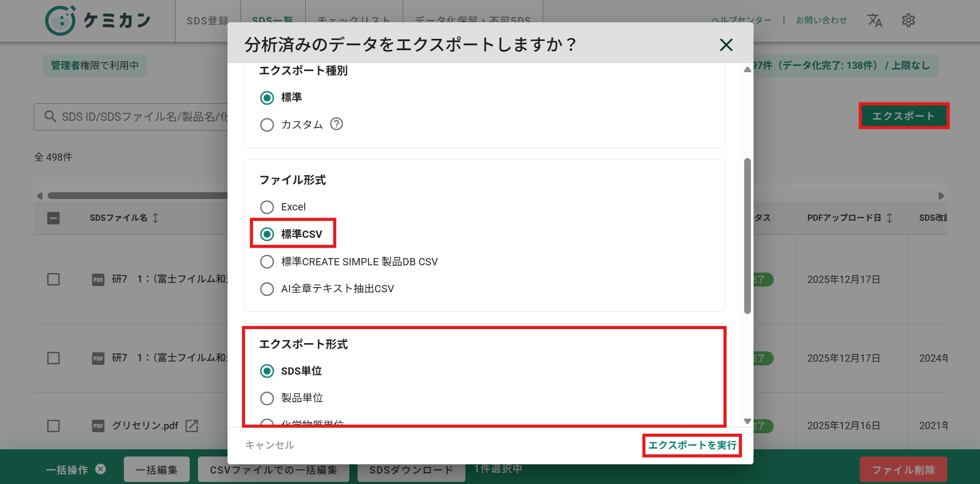Open the SDS登録 tab

[207, 21]
